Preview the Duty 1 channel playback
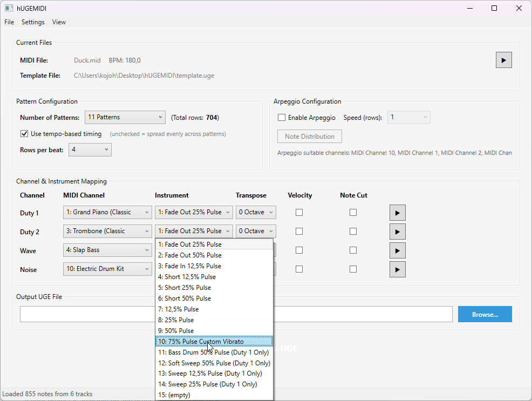The height and width of the screenshot is (401, 532). (x=397, y=213)
